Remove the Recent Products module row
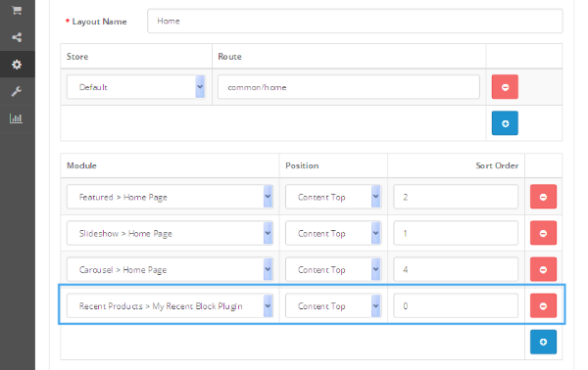Screen dimensions: 588x370 click(543, 305)
